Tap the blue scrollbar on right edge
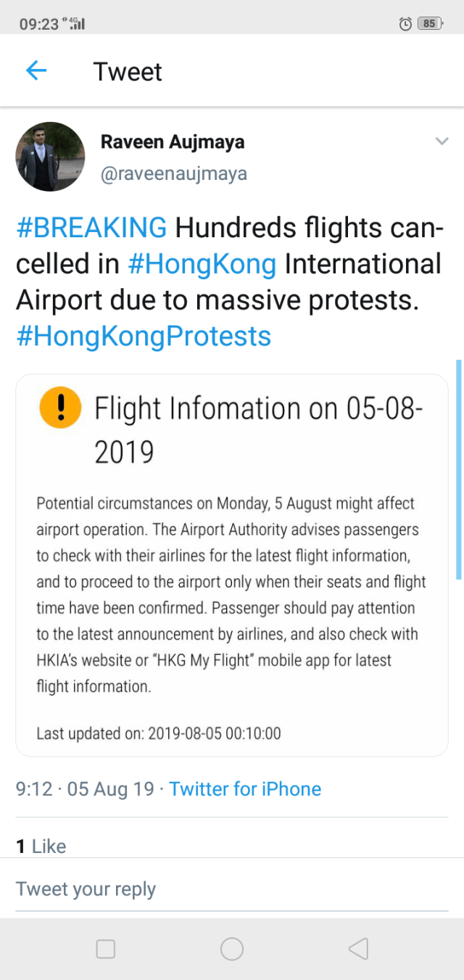Image resolution: width=464 pixels, height=980 pixels. pos(459,469)
